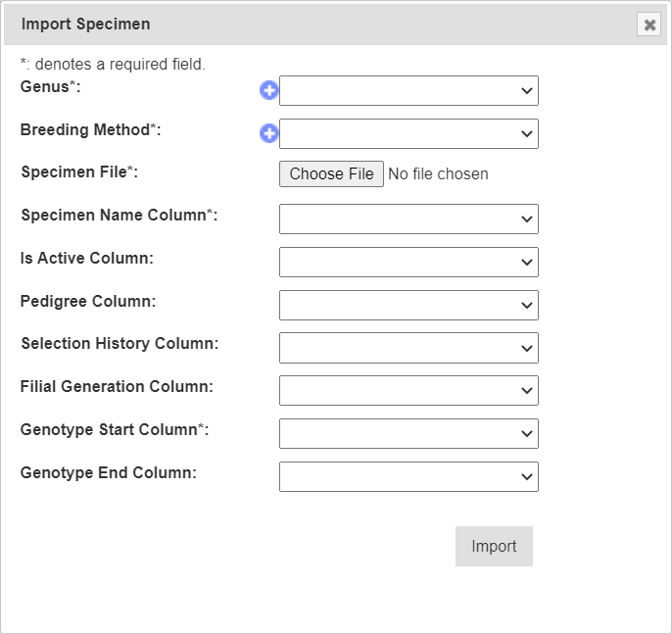
Task: Close the Import Specimen dialog
Action: coord(648,24)
